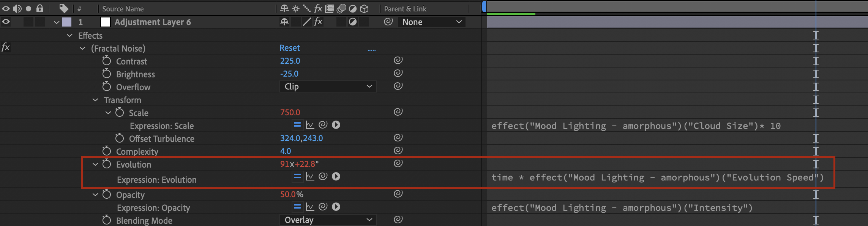The image size is (868, 226).
Task: Collapse the Transform group
Action: pyautogui.click(x=95, y=100)
